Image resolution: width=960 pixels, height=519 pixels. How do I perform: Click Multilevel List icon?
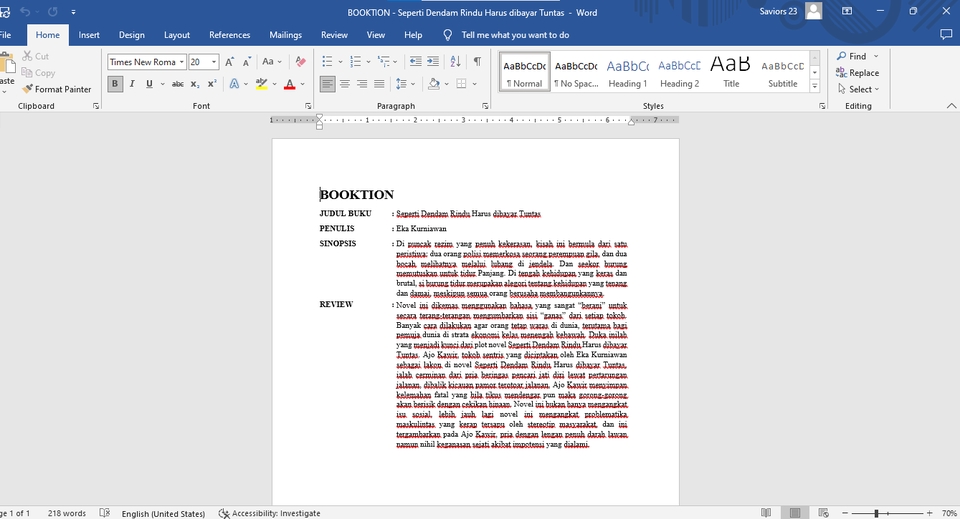click(384, 61)
